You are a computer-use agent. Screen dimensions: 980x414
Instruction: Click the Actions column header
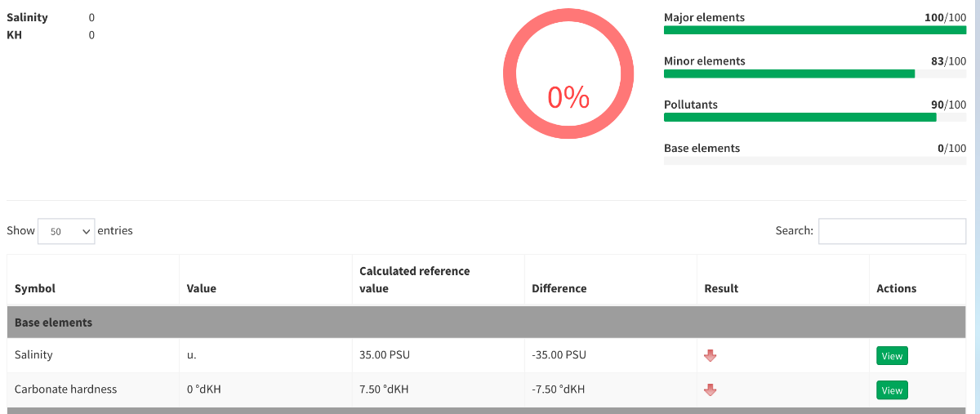point(896,288)
